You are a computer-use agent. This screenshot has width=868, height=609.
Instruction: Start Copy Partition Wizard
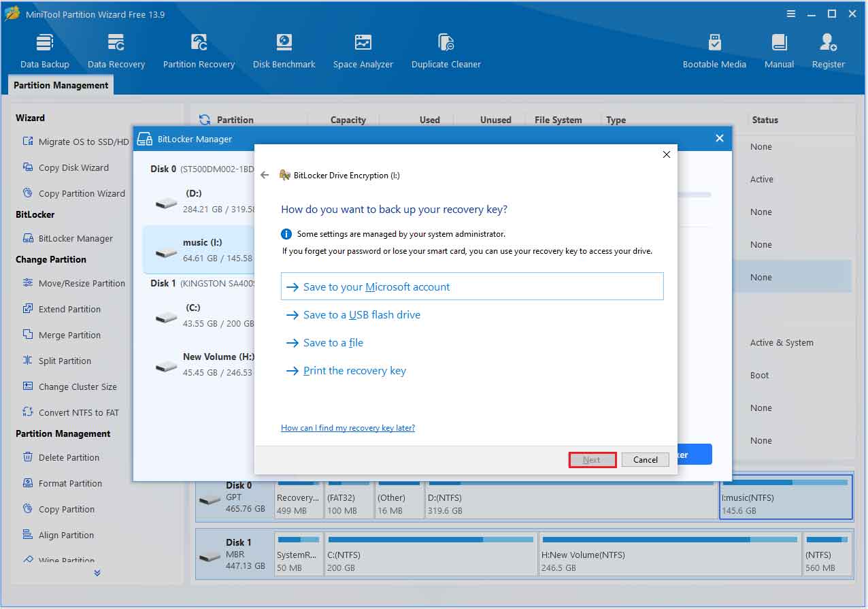[x=73, y=193]
